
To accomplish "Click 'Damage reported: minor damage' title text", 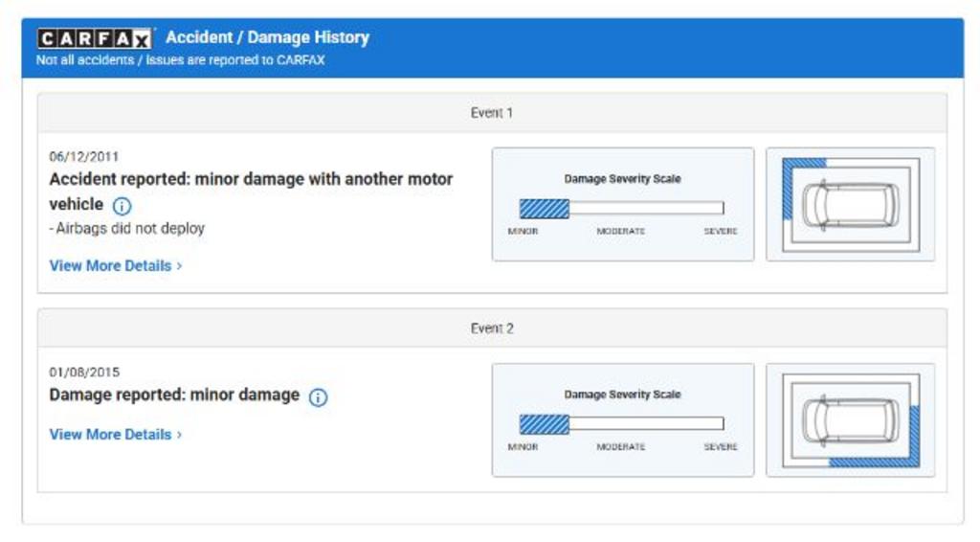I will point(174,395).
